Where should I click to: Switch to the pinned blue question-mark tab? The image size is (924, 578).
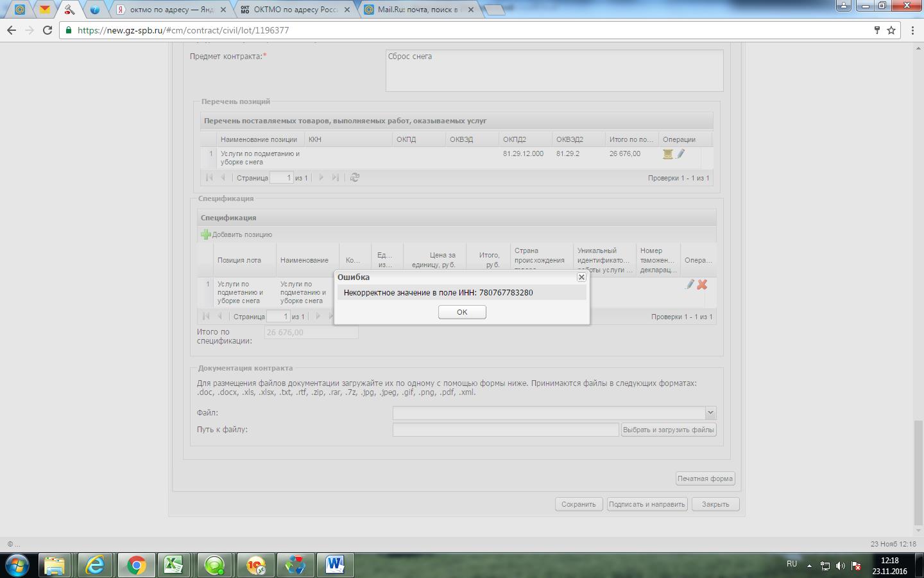point(94,10)
